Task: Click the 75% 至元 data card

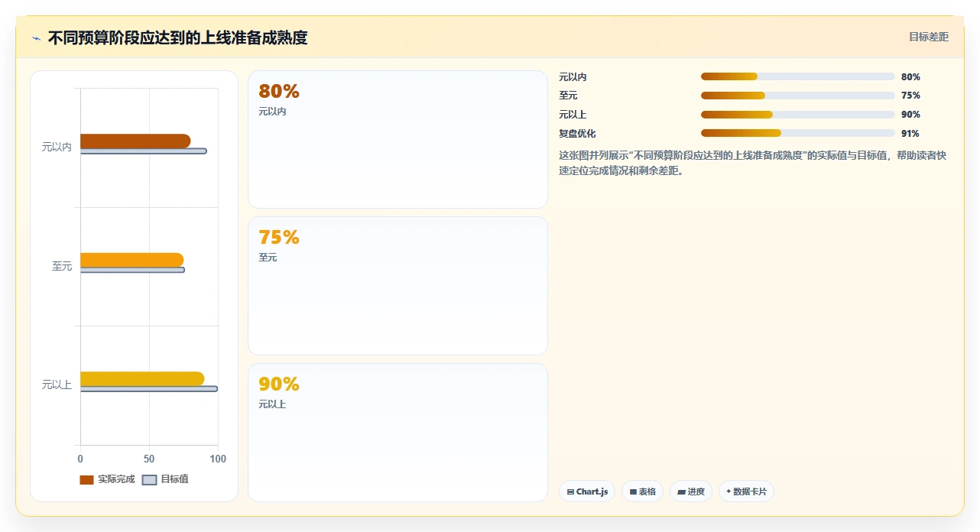Action: pos(398,286)
